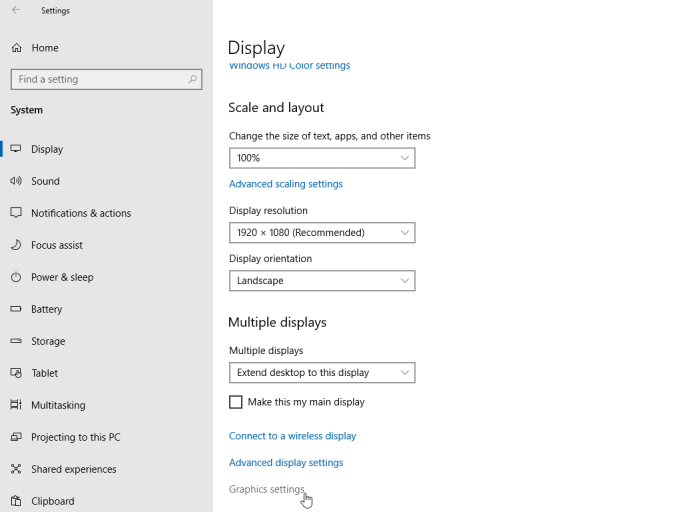
Task: Open the 100% scaling dropdown
Action: point(321,158)
